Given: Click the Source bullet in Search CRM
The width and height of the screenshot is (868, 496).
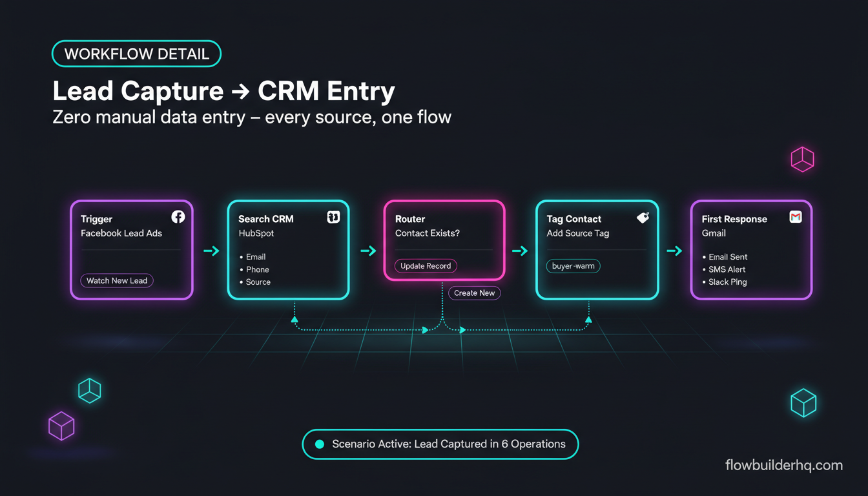Looking at the screenshot, I should pos(254,282).
